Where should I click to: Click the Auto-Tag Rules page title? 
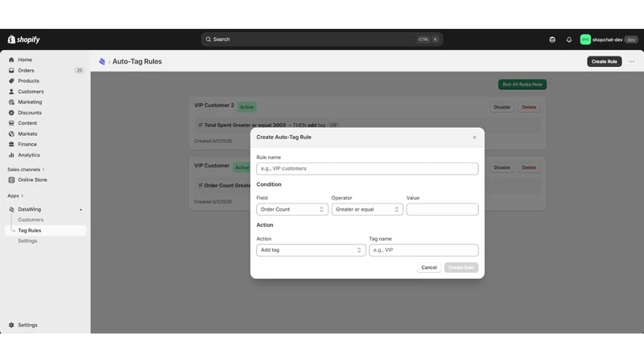click(x=137, y=62)
